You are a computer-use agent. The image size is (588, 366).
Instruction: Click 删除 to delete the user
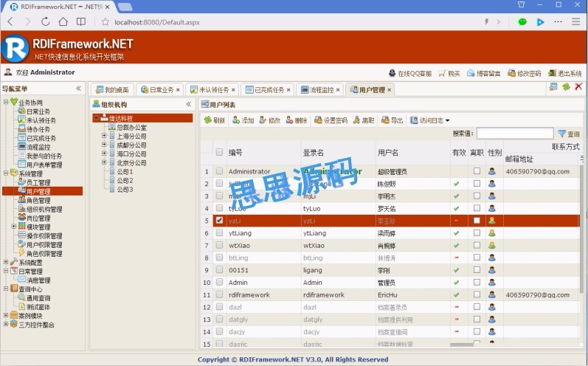[297, 120]
